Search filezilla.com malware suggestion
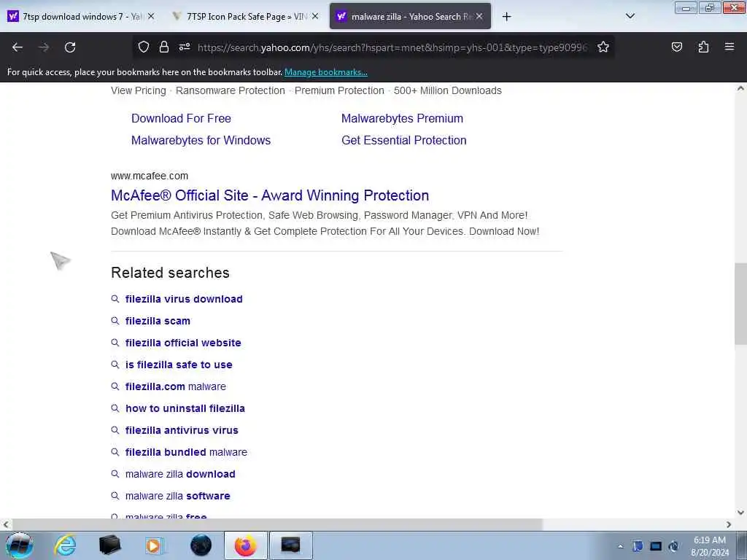Image resolution: width=747 pixels, height=560 pixels. pyautogui.click(x=175, y=386)
